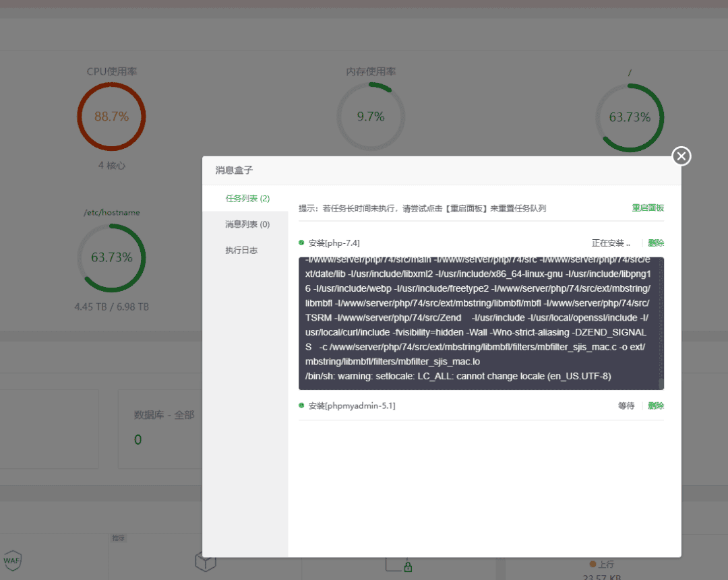This screenshot has height=580, width=728.
Task: Close the 消息盒子 dialog with the X icon
Action: (681, 156)
